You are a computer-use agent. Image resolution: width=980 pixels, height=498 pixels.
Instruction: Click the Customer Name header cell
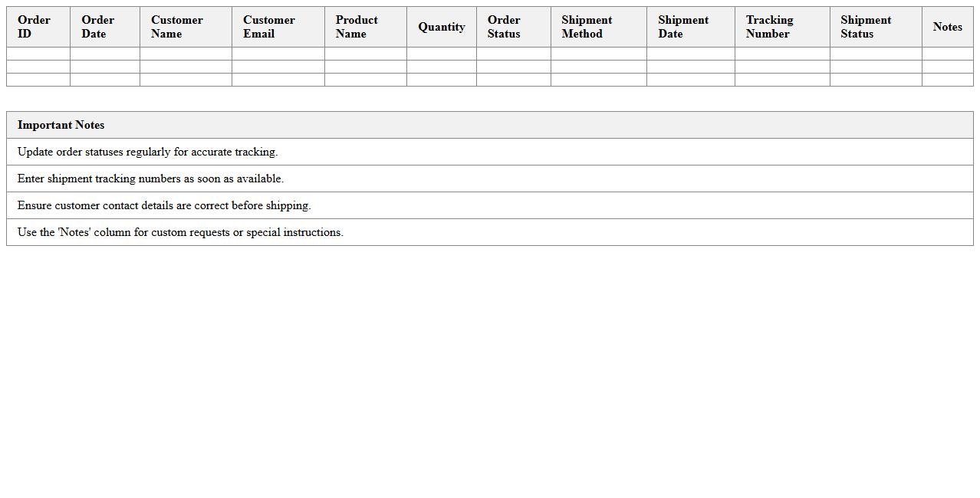click(x=185, y=27)
